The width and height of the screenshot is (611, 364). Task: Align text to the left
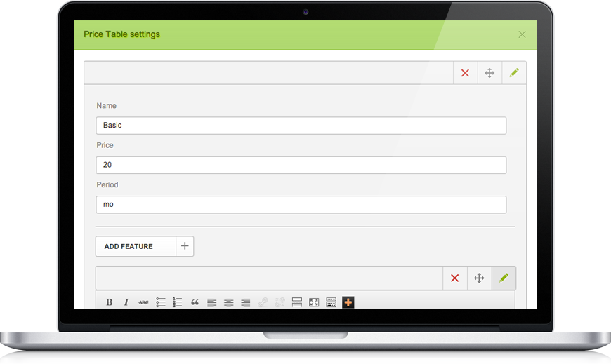click(x=211, y=302)
